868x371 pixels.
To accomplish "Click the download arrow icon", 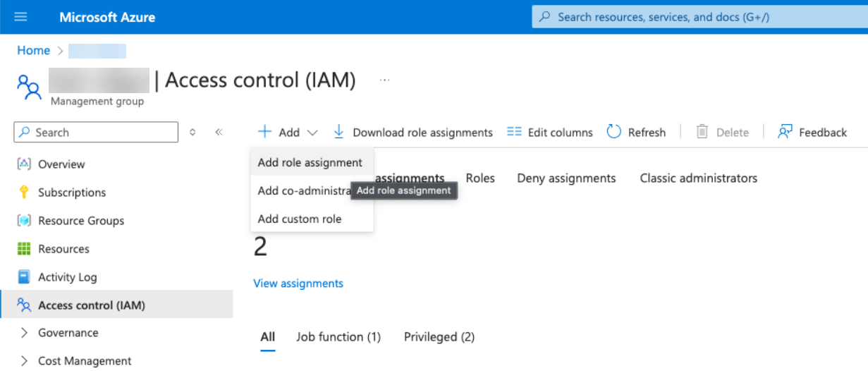I will 339,132.
